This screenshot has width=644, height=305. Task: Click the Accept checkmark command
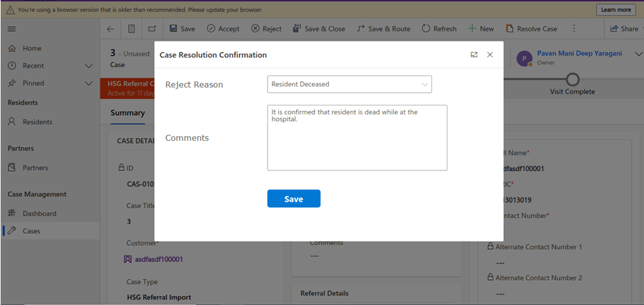pyautogui.click(x=223, y=29)
